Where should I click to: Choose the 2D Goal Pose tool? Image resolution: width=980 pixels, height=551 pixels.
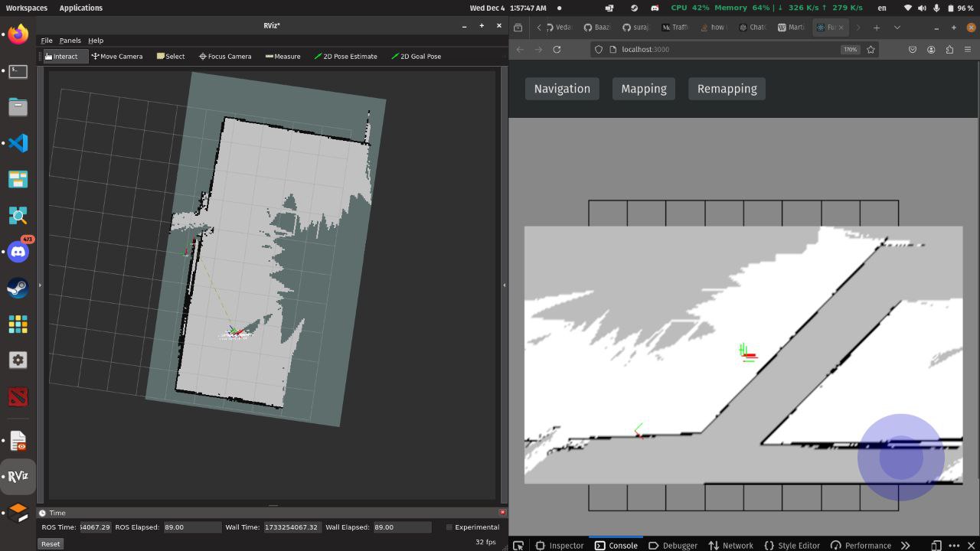point(416,56)
